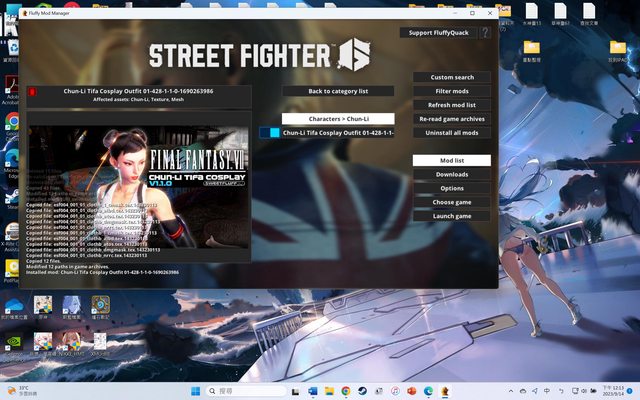
Task: Click Choose game button
Action: [x=451, y=202]
